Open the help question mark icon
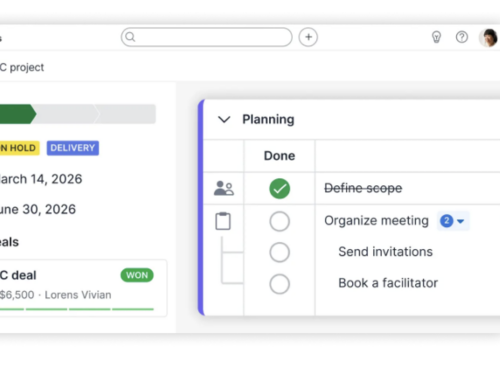The width and height of the screenshot is (500, 383). (x=462, y=37)
